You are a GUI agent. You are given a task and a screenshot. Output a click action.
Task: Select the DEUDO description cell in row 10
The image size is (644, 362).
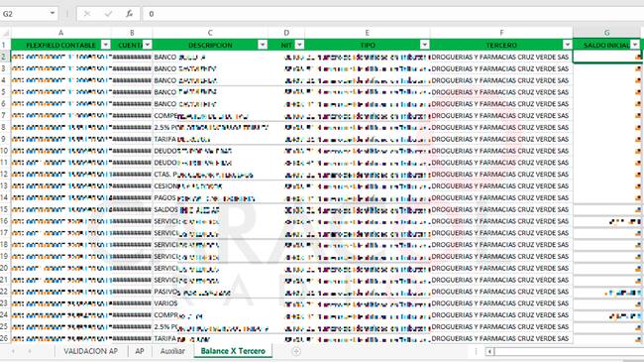pyautogui.click(x=210, y=151)
